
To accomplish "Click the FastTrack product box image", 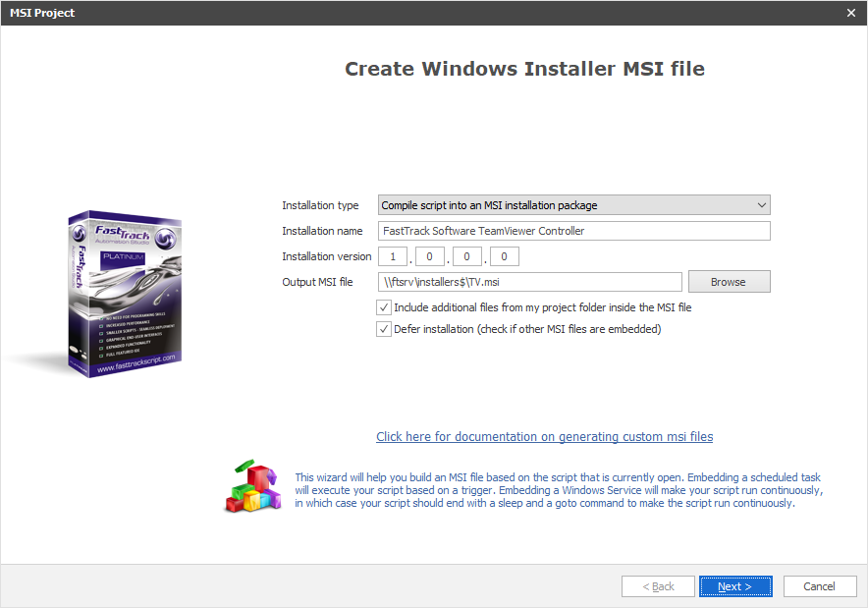I will tap(125, 294).
